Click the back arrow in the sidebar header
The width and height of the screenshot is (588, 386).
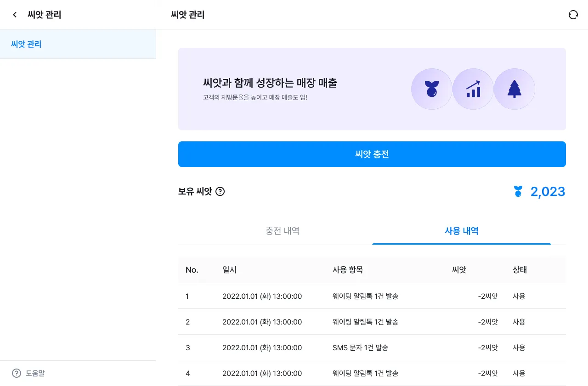tap(15, 15)
